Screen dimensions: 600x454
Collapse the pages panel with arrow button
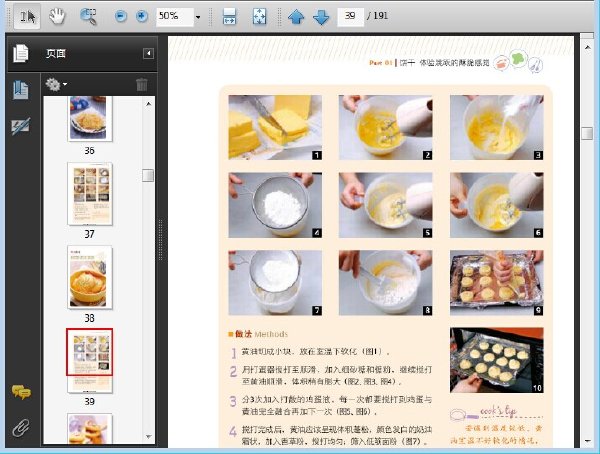point(148,53)
